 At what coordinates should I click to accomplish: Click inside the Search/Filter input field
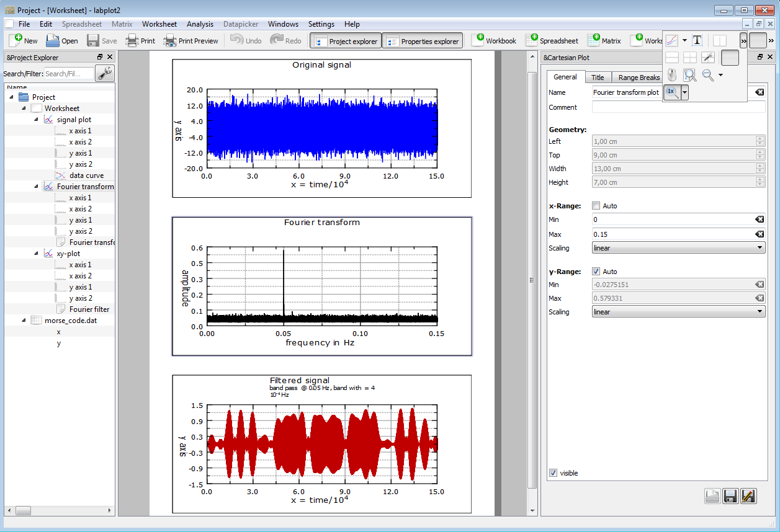68,73
